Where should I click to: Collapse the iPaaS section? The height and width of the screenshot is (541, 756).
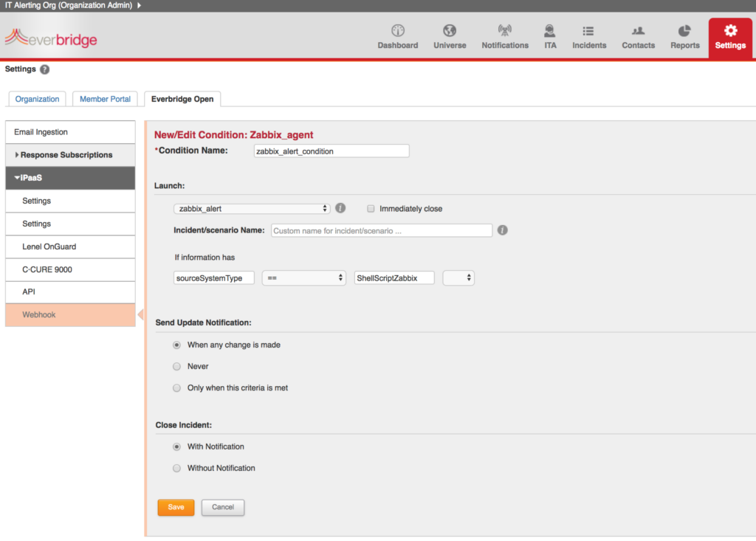(70, 178)
